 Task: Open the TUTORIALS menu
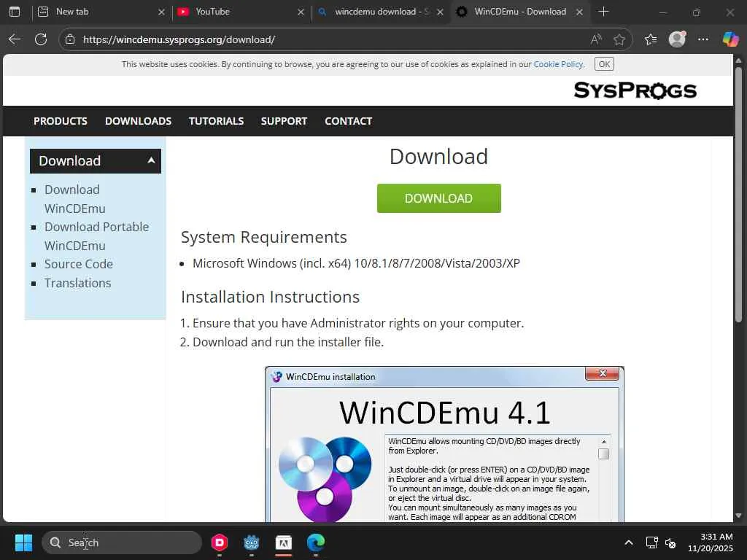click(x=216, y=121)
